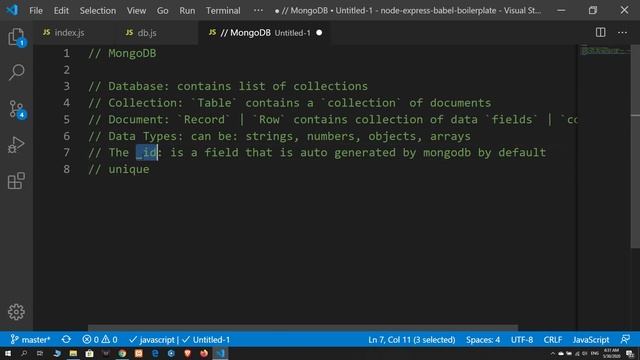Click the VS Code logo icon

[x=12, y=10]
